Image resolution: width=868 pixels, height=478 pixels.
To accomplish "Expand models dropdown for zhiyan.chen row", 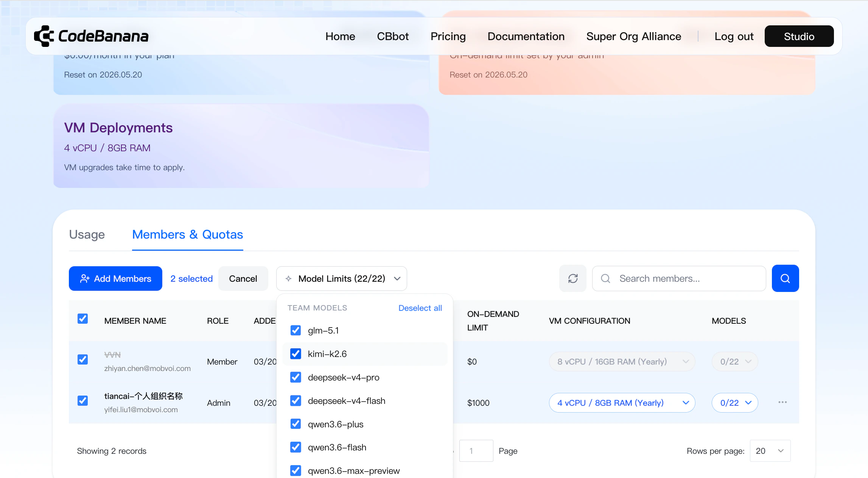I will coord(735,362).
